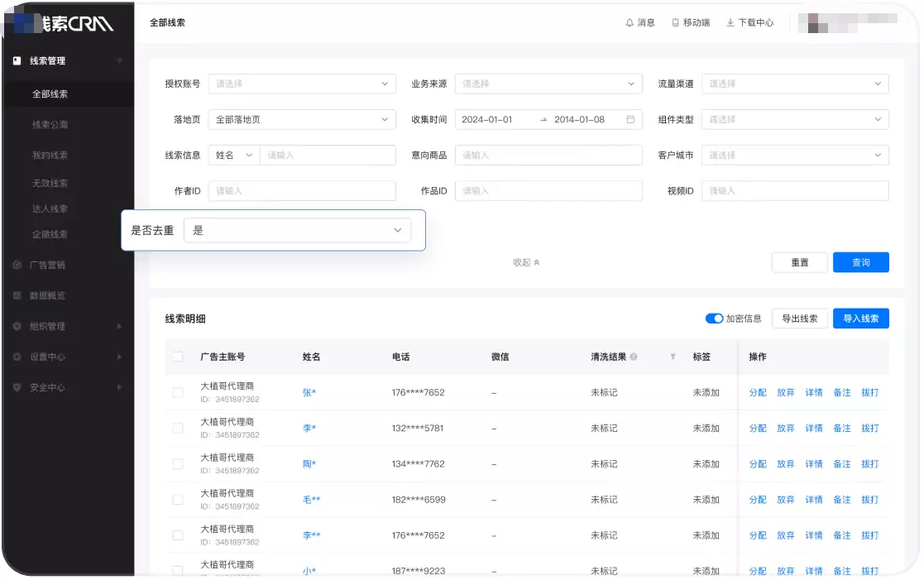Click 详情 in the 陶* row

[x=814, y=464]
